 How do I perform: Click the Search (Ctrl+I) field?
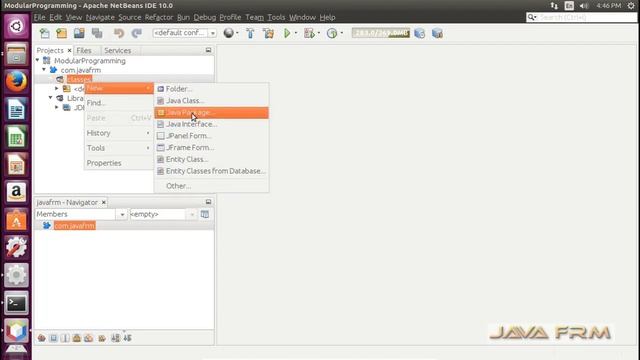(582, 17)
